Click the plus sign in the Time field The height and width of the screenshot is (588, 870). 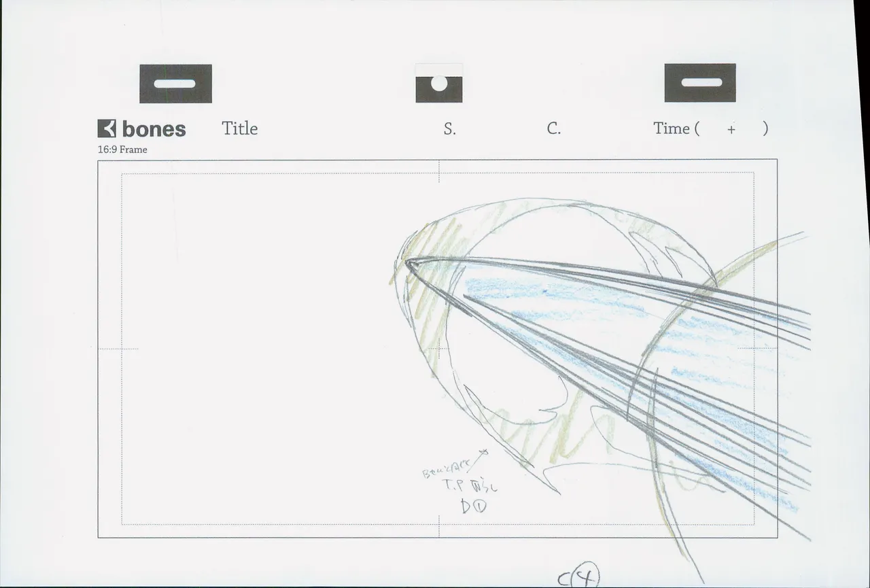point(731,129)
